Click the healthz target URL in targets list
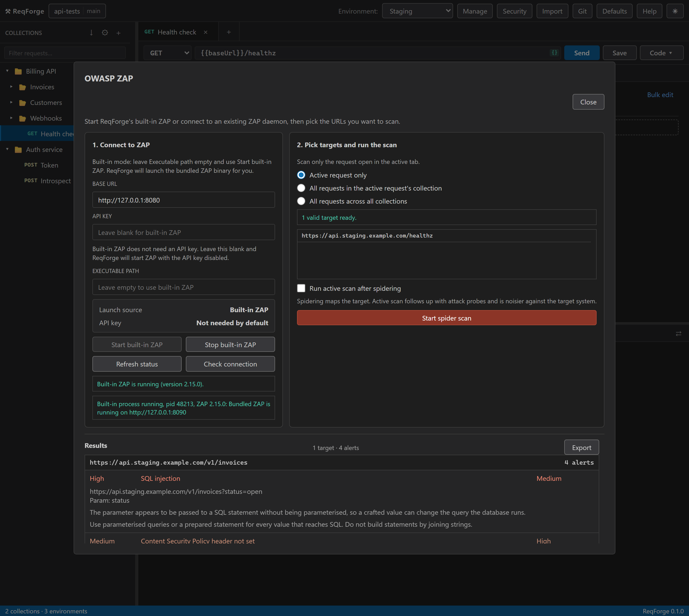This screenshot has width=689, height=616. click(x=367, y=236)
